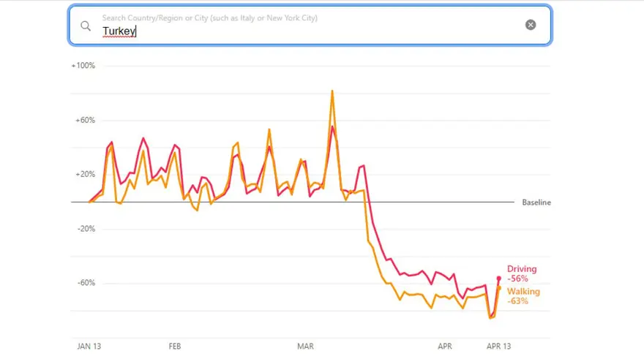Click the MAR axis label

point(305,346)
